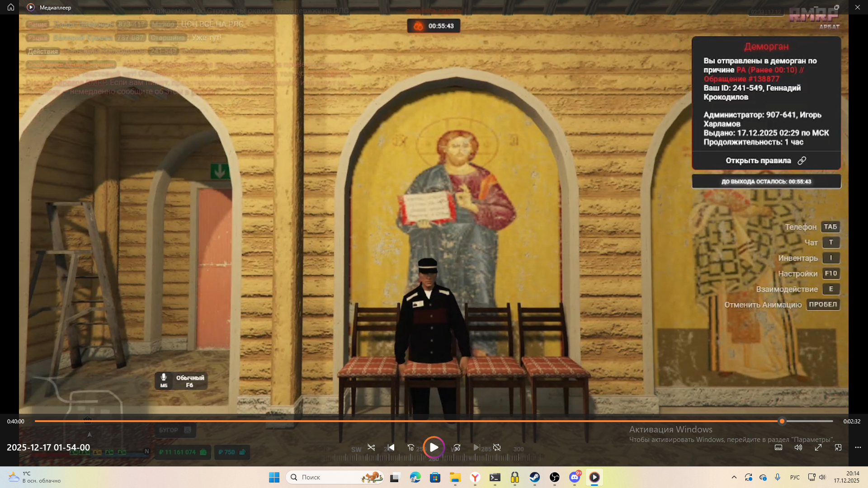Go to next track
Viewport: 868px width, 488px height.
coord(476,447)
